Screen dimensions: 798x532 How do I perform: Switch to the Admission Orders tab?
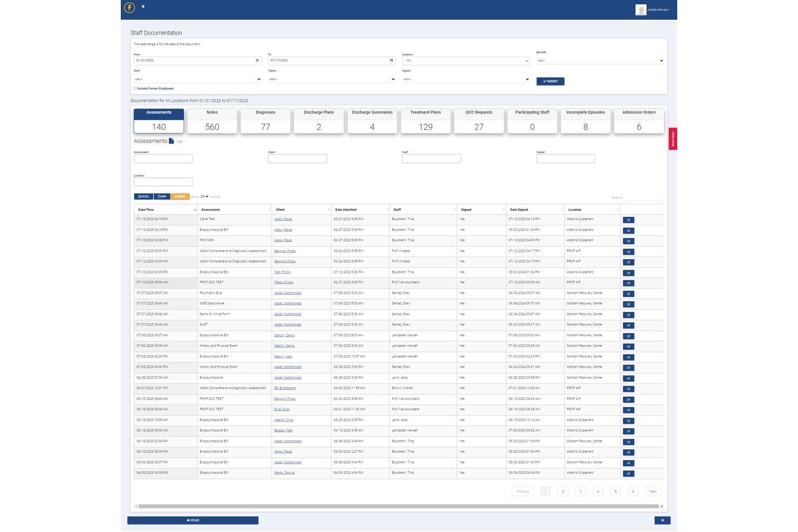pos(639,121)
